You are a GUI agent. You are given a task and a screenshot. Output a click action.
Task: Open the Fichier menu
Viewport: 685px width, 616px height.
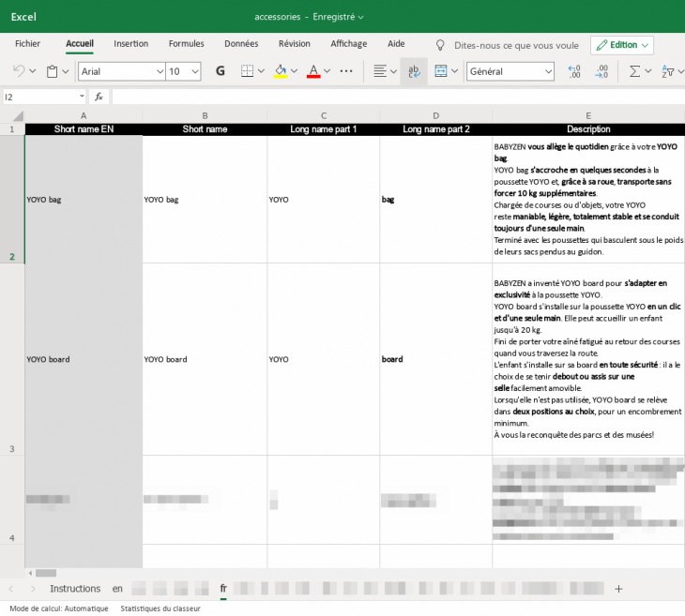click(x=27, y=44)
